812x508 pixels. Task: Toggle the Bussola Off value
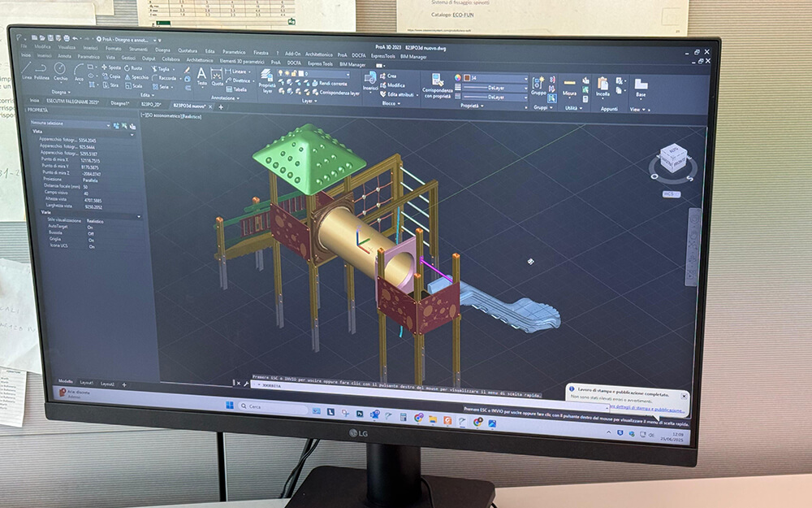click(90, 233)
